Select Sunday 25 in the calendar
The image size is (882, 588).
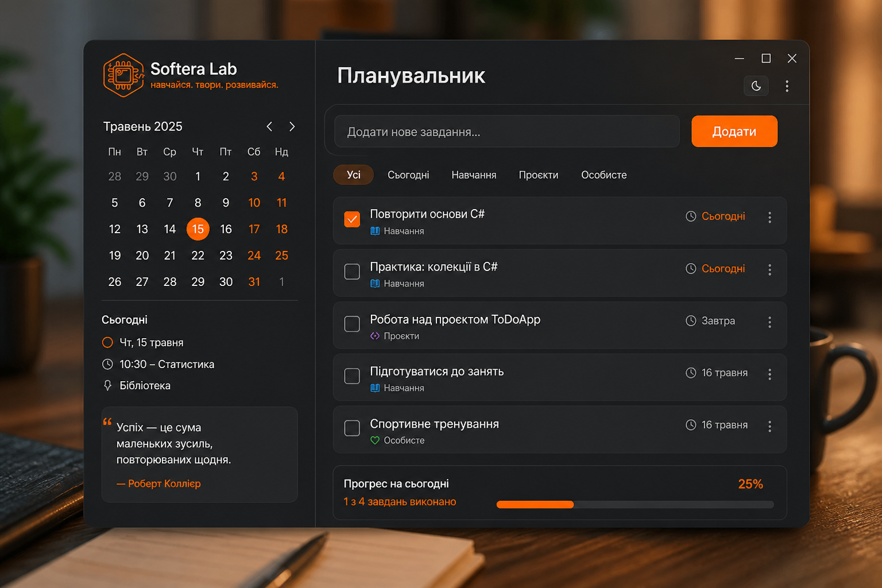point(281,256)
